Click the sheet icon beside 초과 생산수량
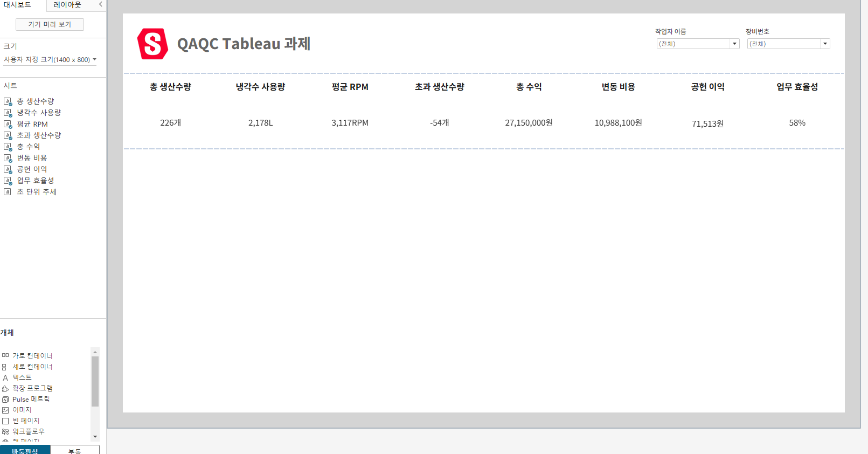Image resolution: width=868 pixels, height=454 pixels. pos(8,135)
